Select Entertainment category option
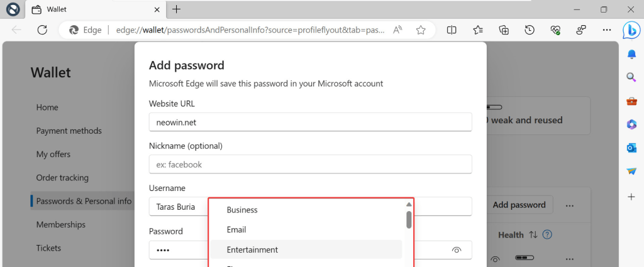The image size is (644, 267). tap(306, 249)
